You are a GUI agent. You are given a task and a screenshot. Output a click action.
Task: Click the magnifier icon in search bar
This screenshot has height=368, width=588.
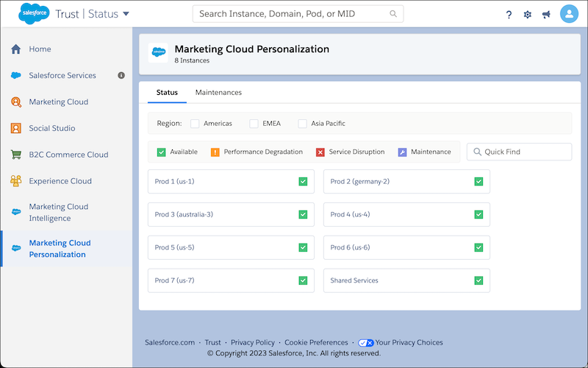(393, 14)
